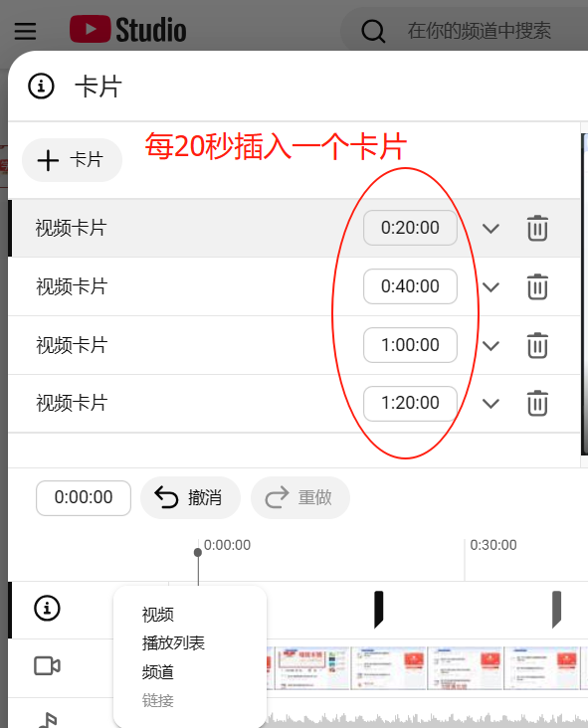Choose 播放列表 from the card type menu

(x=173, y=643)
